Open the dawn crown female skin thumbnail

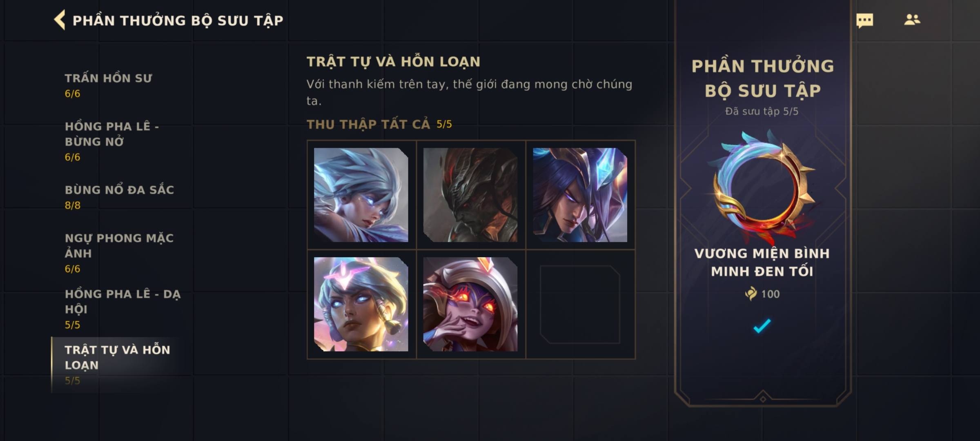pyautogui.click(x=361, y=304)
